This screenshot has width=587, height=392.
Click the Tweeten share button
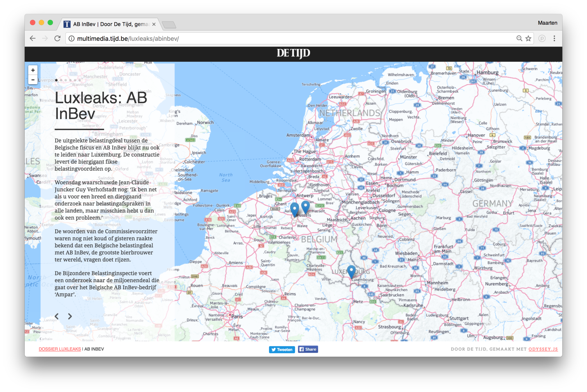click(282, 349)
